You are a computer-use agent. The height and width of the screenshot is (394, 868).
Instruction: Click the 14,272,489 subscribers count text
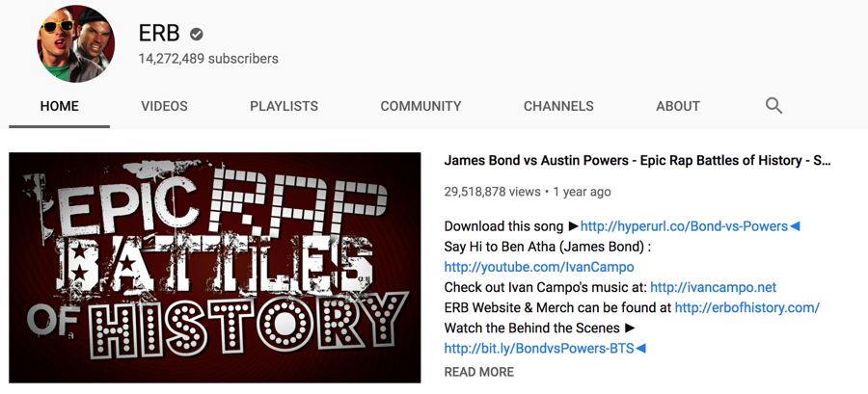[208, 59]
